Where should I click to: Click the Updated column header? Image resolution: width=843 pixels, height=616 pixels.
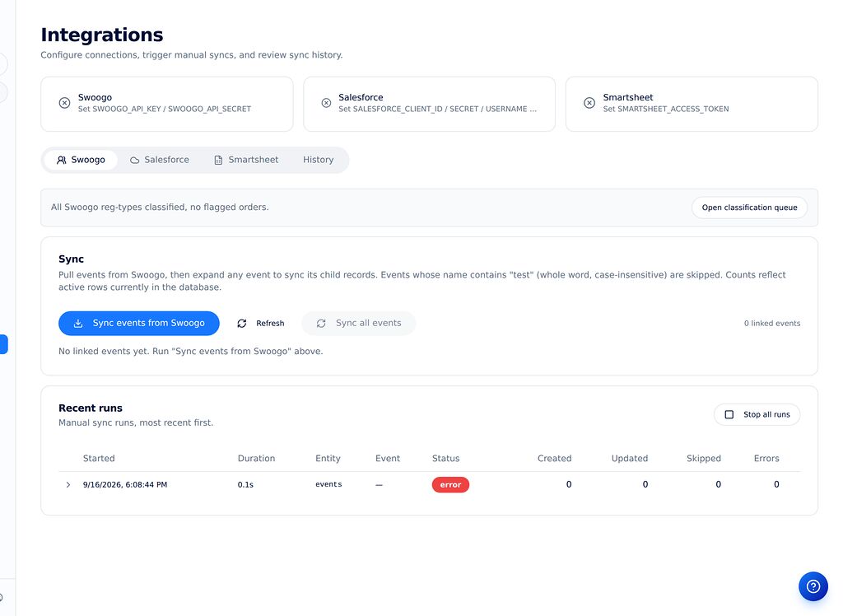click(630, 459)
